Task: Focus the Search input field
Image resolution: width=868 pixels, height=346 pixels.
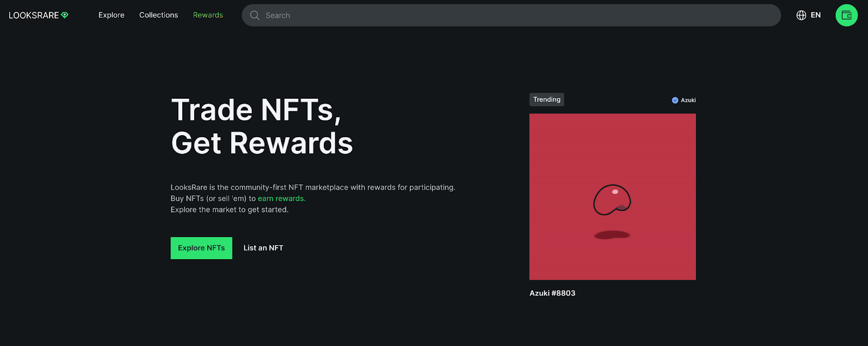Action: (511, 15)
